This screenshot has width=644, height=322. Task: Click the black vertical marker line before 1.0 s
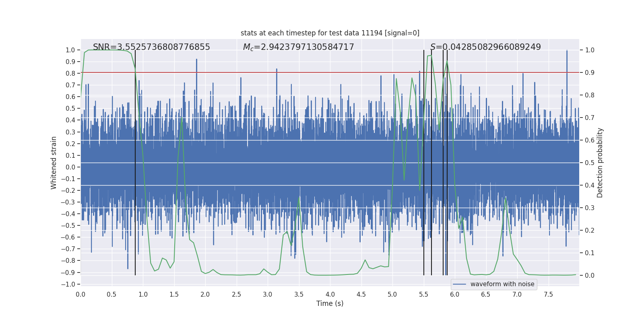[x=135, y=163]
